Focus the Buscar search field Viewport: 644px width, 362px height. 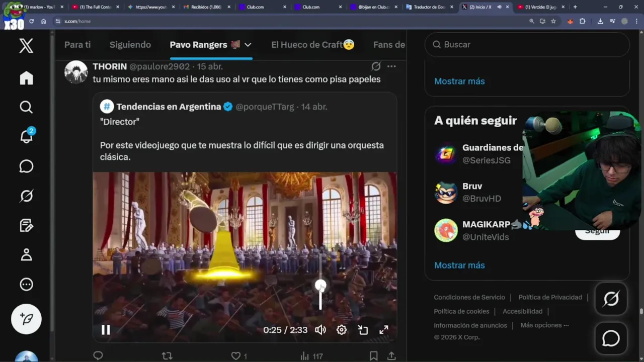(527, 45)
